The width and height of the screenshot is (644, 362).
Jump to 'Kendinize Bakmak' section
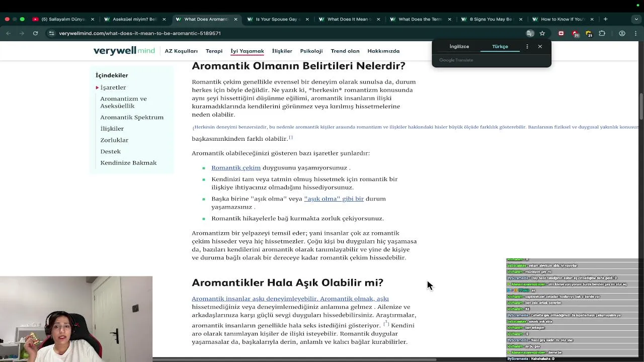click(x=128, y=163)
